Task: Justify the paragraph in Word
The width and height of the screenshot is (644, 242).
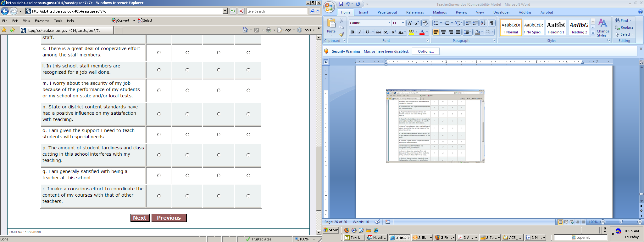Action: [x=458, y=32]
